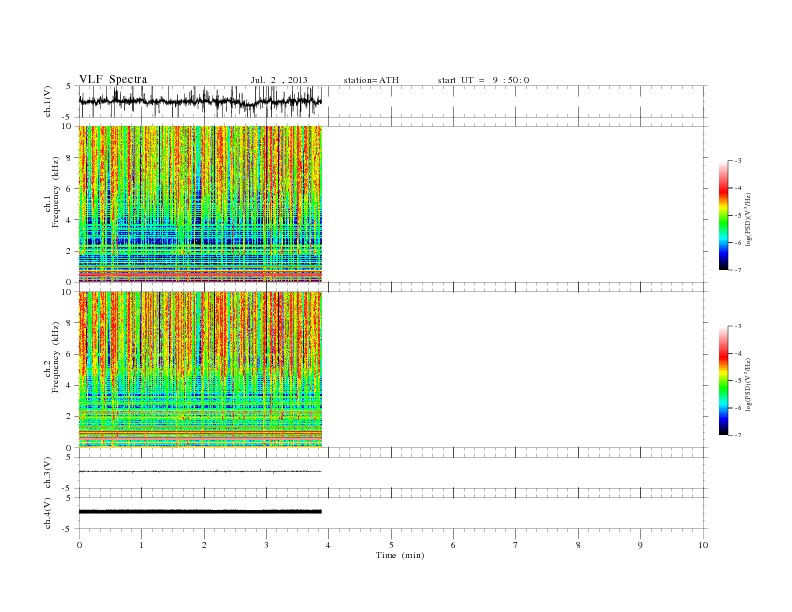The width and height of the screenshot is (792, 612).
Task: Click the time-axis tick label "0"
Action: pyautogui.click(x=79, y=545)
